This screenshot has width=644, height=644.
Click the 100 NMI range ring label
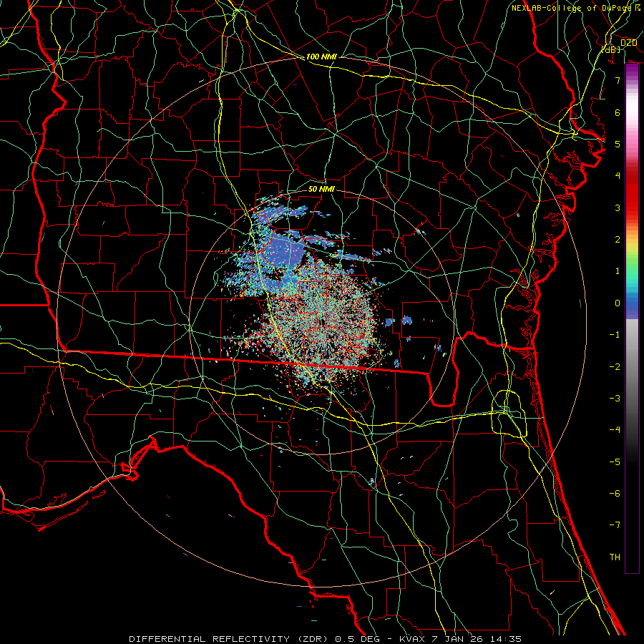pos(321,57)
